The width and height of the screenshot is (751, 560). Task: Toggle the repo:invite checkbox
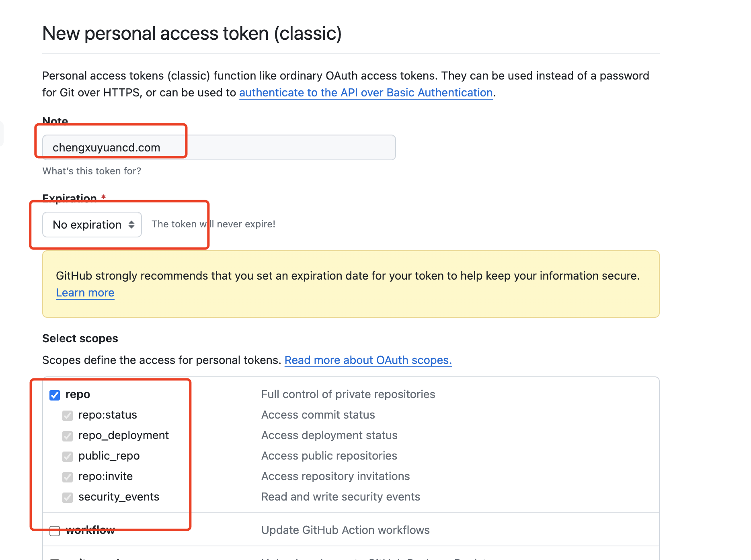68,477
